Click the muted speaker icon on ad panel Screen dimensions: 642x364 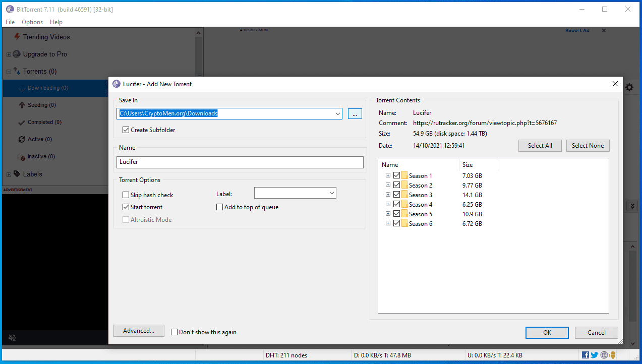click(12, 338)
